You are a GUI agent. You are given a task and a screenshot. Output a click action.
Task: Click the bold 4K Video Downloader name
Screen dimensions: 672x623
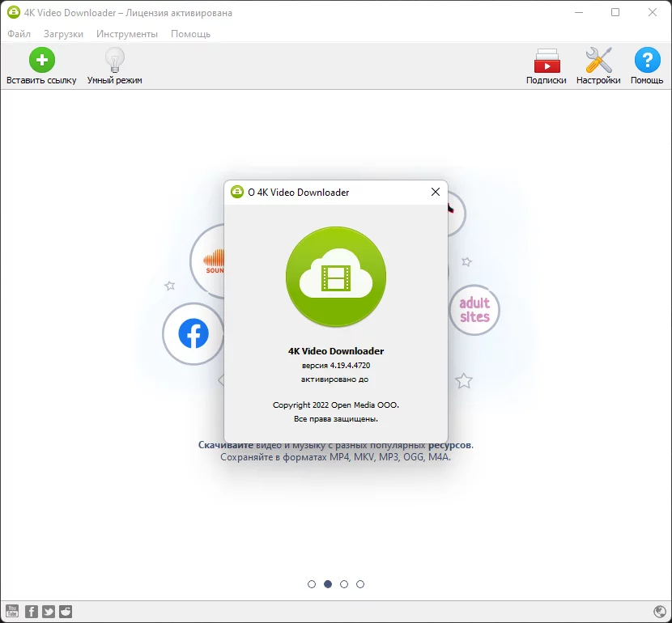click(336, 351)
